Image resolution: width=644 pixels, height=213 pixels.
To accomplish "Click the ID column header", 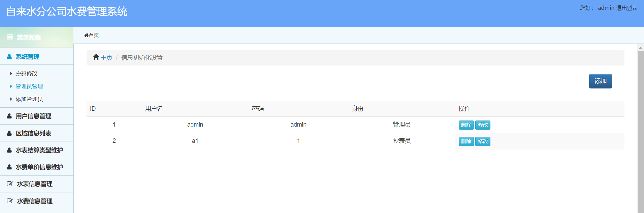I will click(93, 109).
